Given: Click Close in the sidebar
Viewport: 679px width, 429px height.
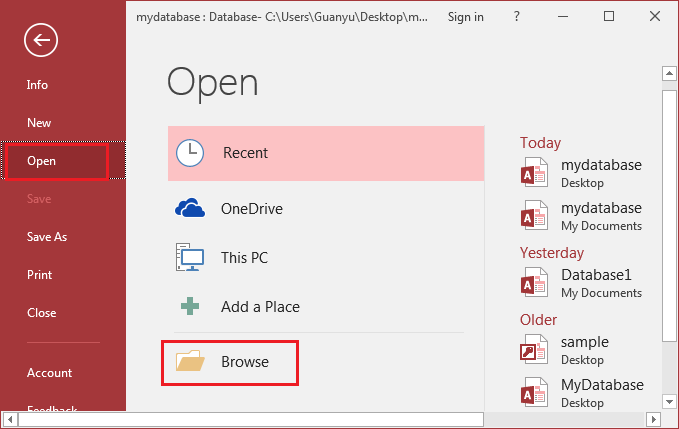Looking at the screenshot, I should coord(42,313).
